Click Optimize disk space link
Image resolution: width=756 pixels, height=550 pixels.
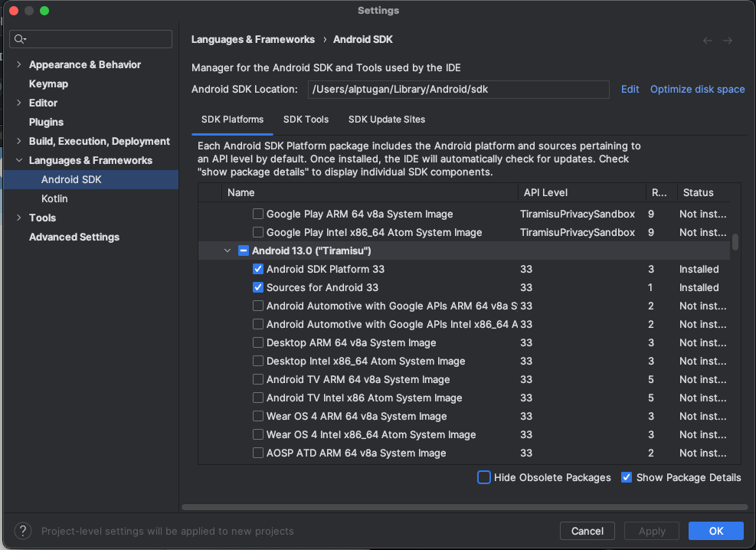[x=697, y=89]
